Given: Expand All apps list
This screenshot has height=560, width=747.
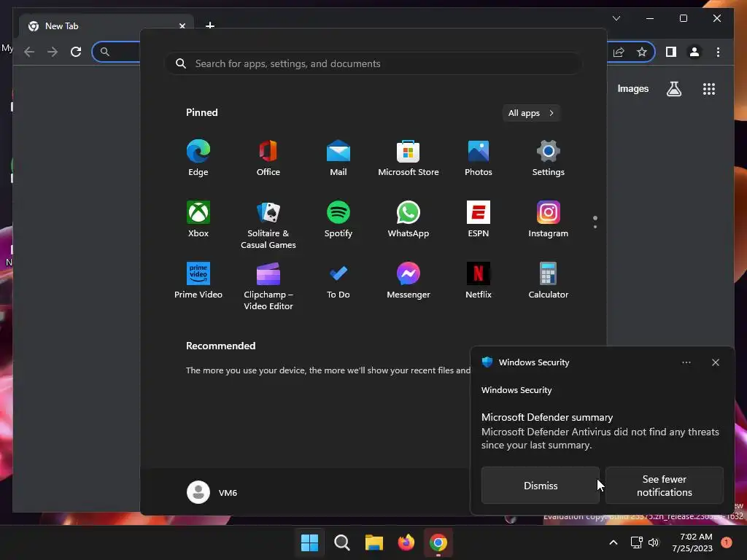Looking at the screenshot, I should [531, 113].
